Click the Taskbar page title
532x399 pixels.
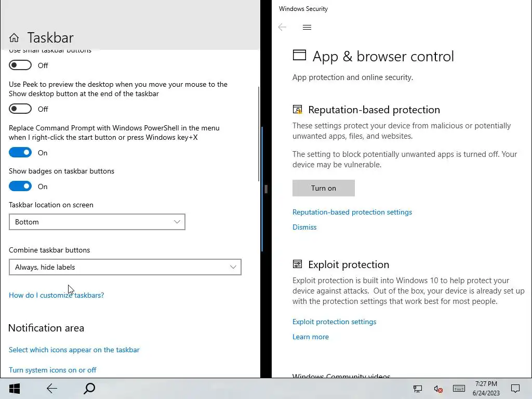50,37
